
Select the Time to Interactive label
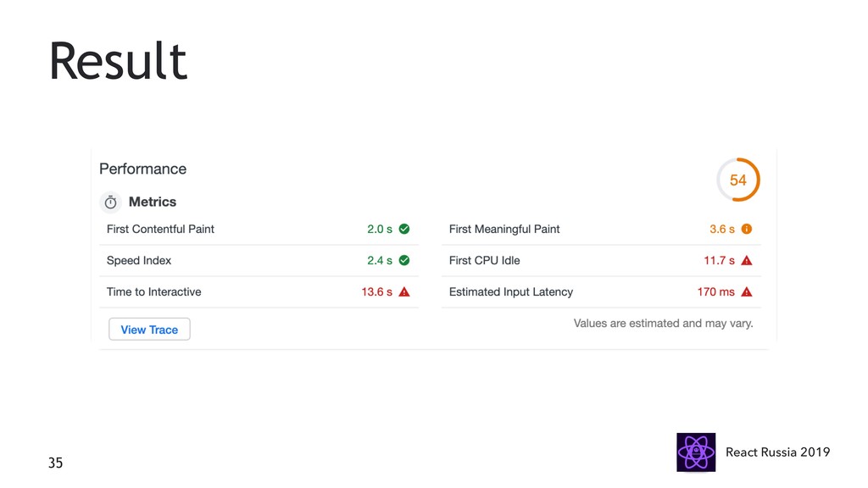click(154, 291)
